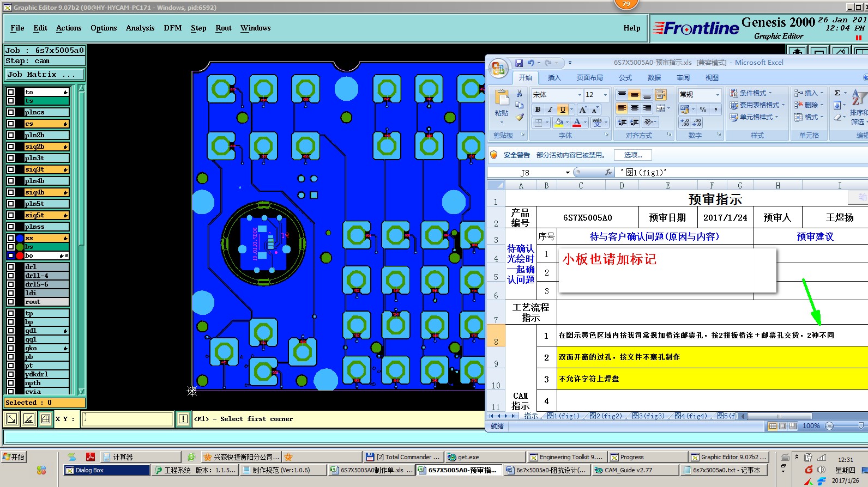Click the fill color yellow swatch icon

(559, 123)
